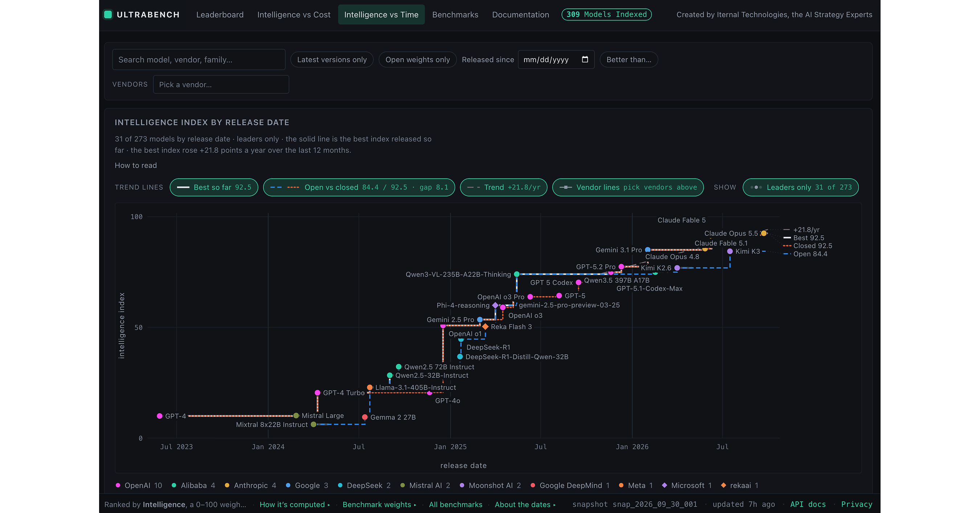This screenshot has width=980, height=513.
Task: Open the Better than... selector
Action: 629,59
